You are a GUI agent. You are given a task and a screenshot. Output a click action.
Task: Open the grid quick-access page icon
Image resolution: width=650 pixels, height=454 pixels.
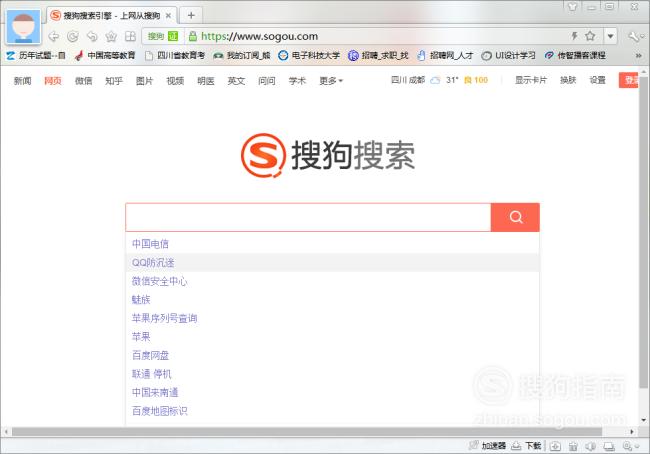[x=130, y=36]
